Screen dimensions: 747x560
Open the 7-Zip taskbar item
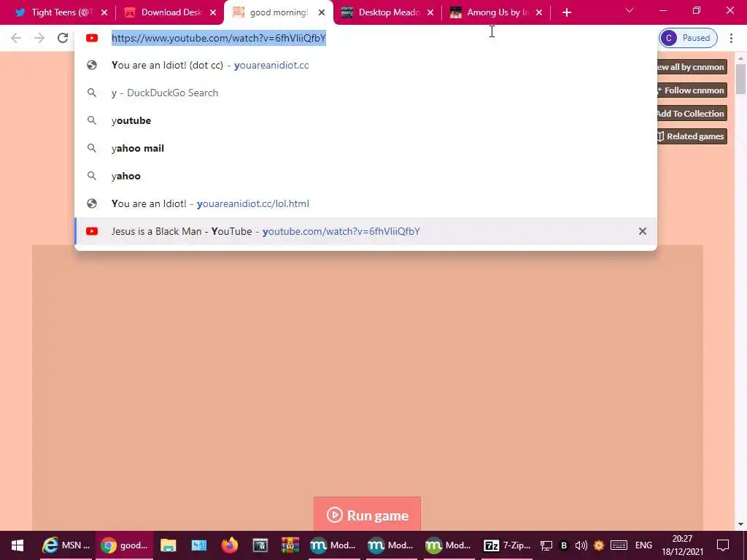point(506,545)
